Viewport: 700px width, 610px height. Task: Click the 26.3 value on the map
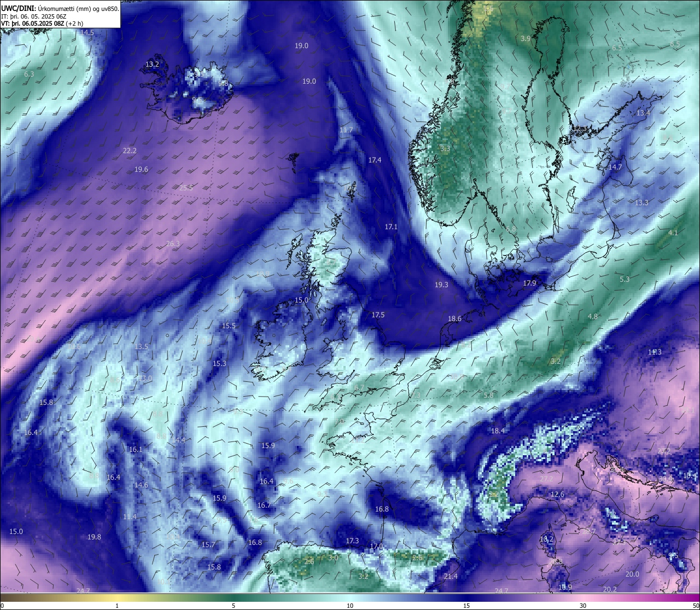[173, 243]
